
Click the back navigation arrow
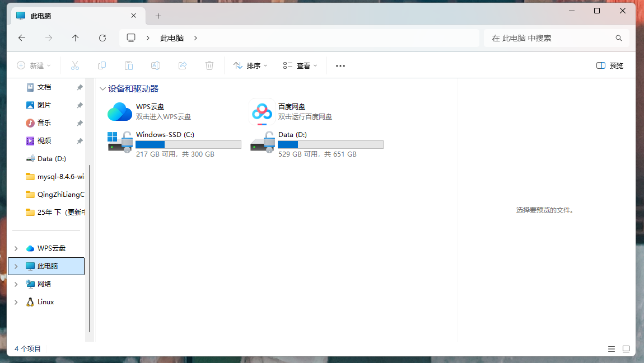(22, 38)
